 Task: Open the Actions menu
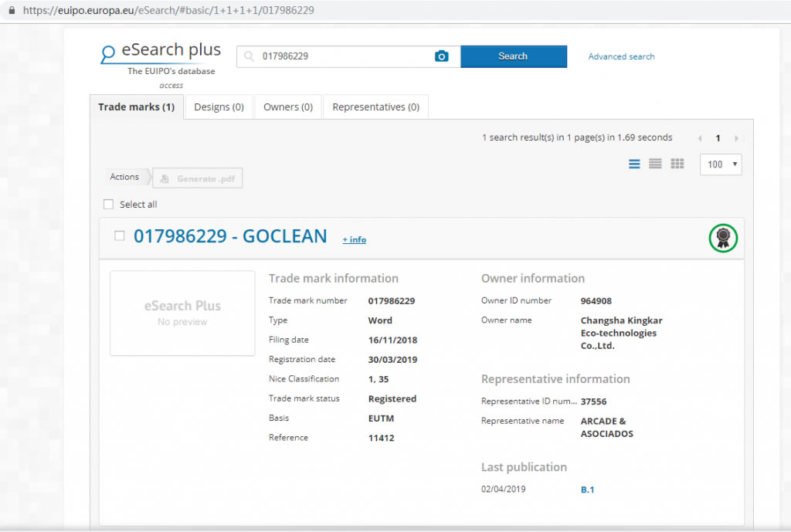[x=124, y=178]
